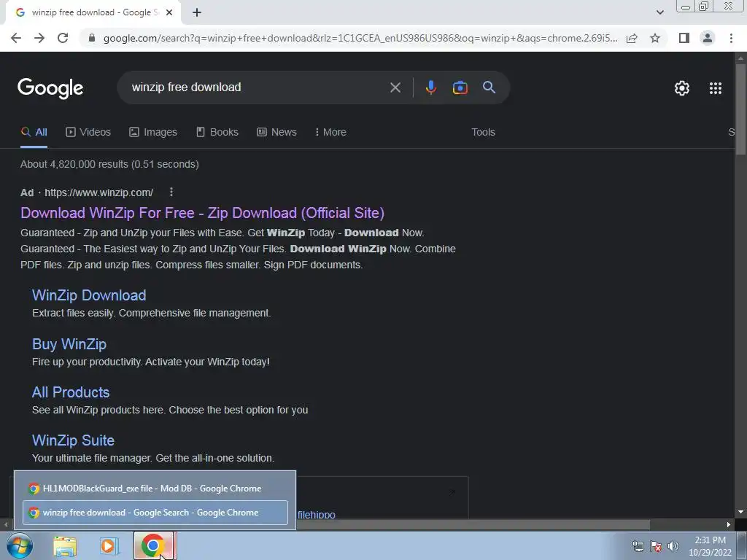This screenshot has width=747, height=560.
Task: Open Windows Explorer from the taskbar
Action: point(65,546)
